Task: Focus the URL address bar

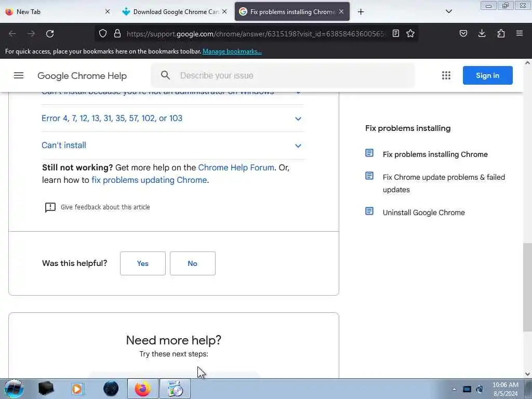Action: click(x=256, y=34)
